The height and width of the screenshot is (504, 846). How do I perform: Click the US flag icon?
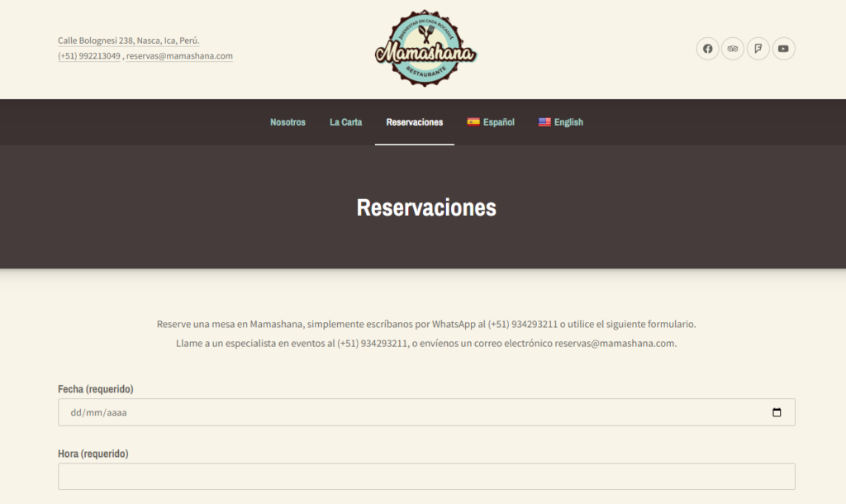[x=544, y=122]
